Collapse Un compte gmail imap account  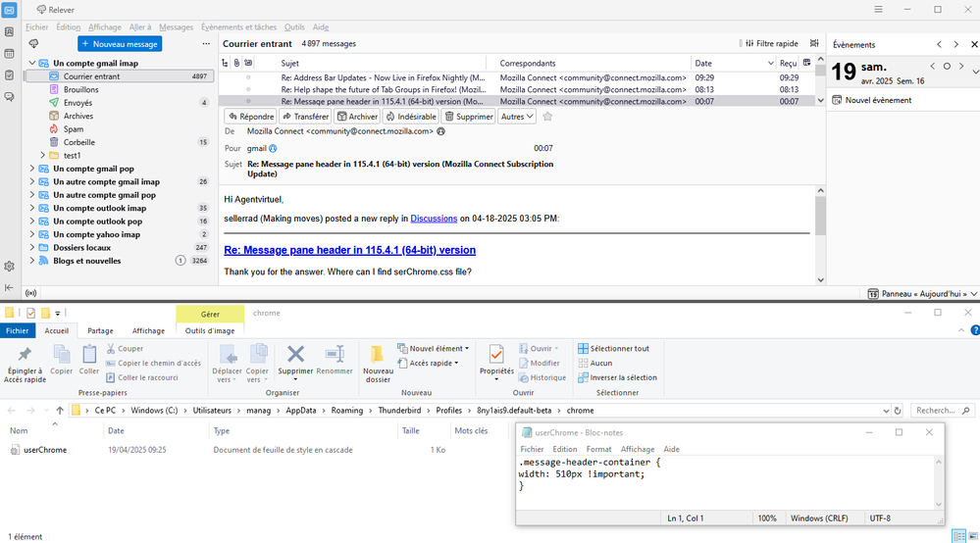[x=31, y=63]
